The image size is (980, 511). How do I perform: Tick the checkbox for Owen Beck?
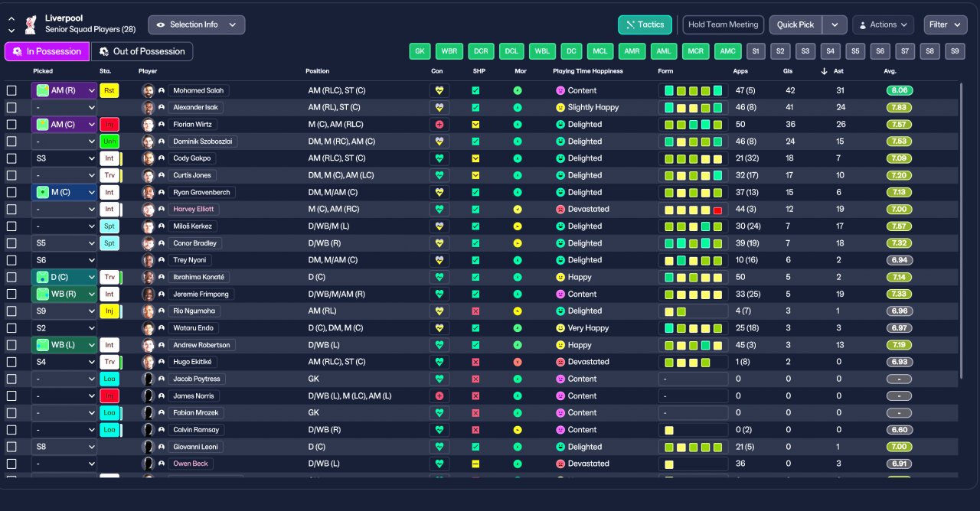coord(11,464)
